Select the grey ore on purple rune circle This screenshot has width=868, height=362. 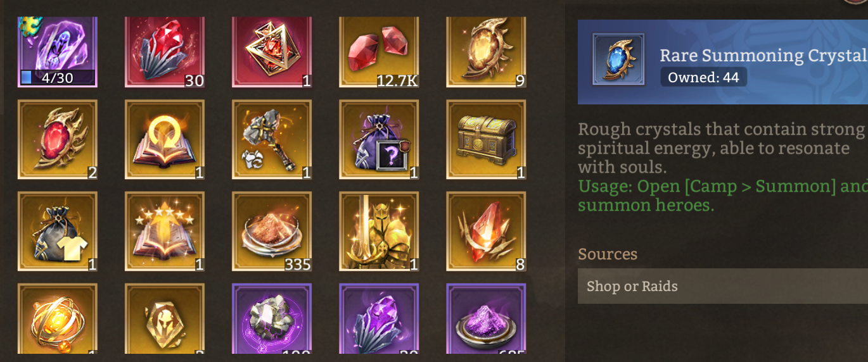point(272,318)
